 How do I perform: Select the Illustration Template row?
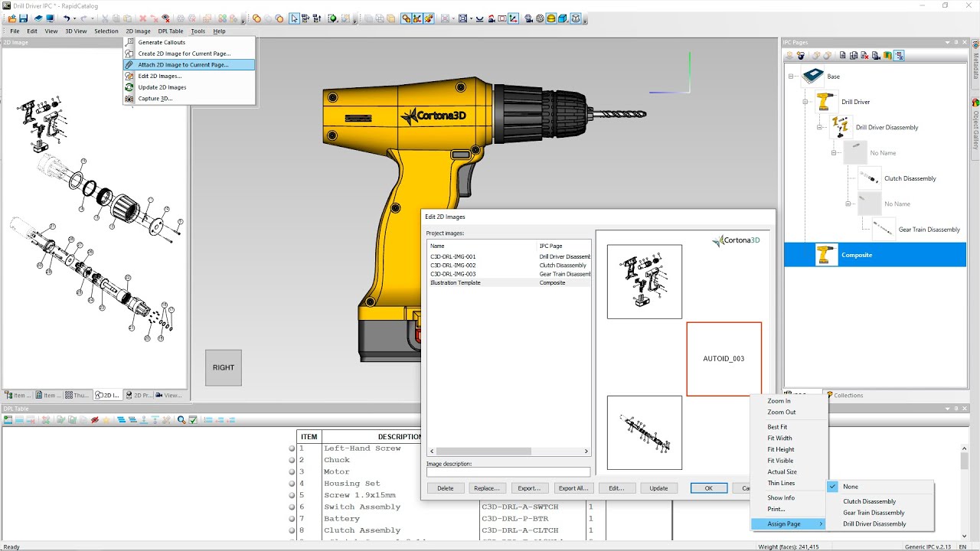509,282
